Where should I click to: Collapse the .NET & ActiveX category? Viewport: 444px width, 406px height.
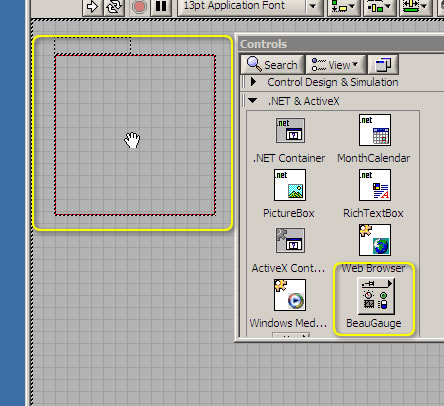(253, 100)
